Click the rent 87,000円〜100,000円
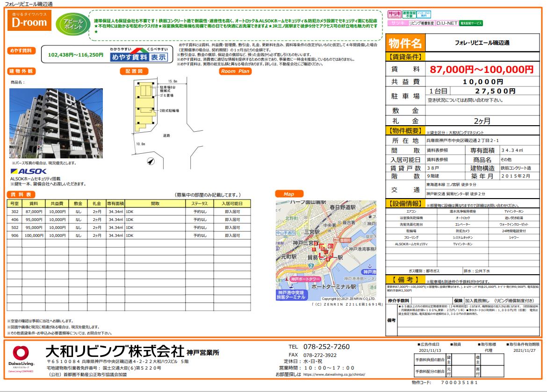547x392 pixels. pyautogui.click(x=482, y=70)
